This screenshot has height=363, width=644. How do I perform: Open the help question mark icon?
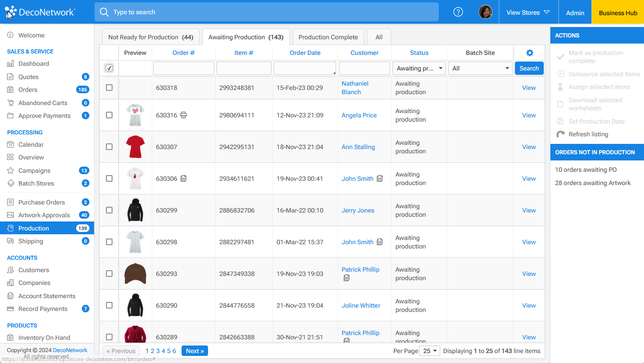[x=458, y=12]
